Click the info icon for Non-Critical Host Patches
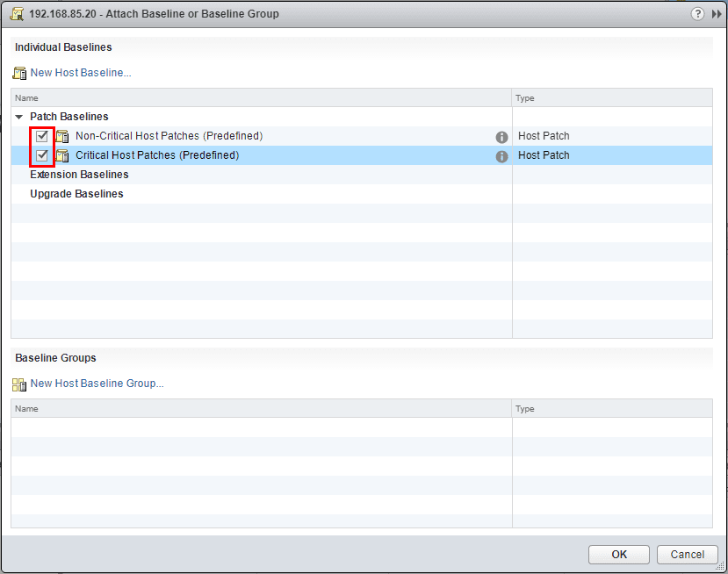This screenshot has height=574, width=728. click(501, 137)
